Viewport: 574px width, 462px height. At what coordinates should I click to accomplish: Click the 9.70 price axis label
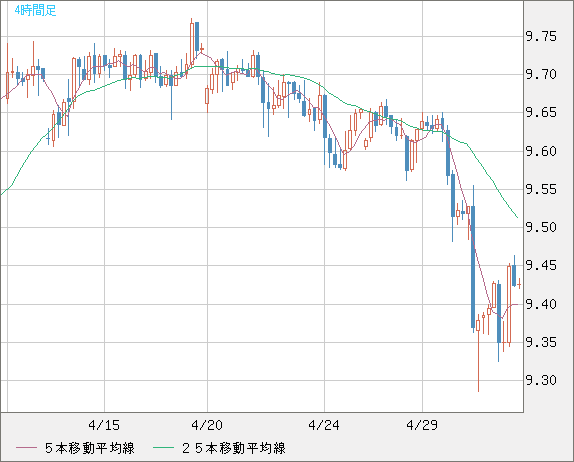coord(541,74)
